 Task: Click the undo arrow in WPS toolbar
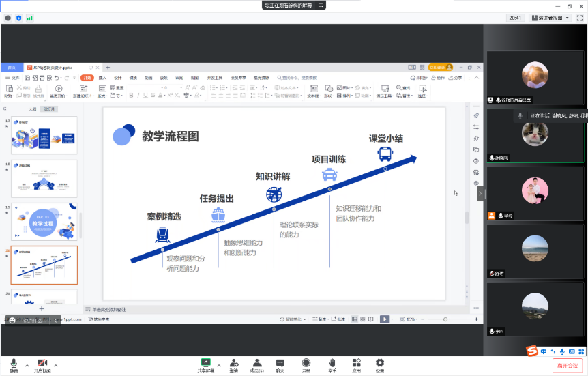(56, 78)
